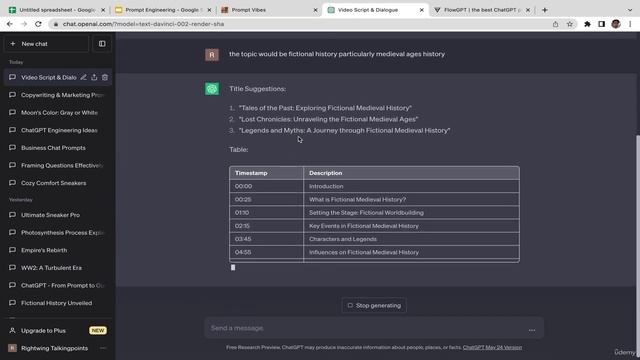Screen dimensions: 640x360
Task: Click Stop generating button
Action: click(374, 305)
